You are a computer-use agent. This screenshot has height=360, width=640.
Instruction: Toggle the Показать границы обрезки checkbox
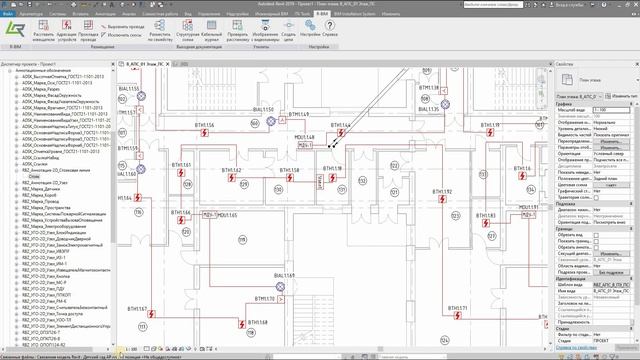596,241
